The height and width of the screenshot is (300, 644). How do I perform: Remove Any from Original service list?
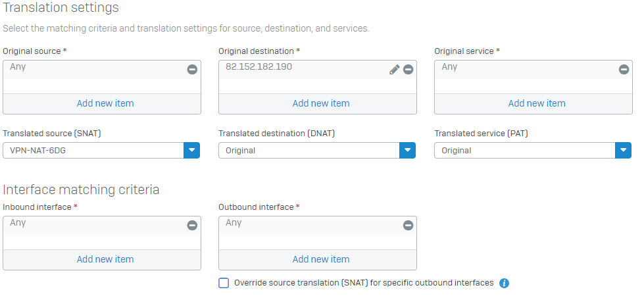[x=624, y=70]
